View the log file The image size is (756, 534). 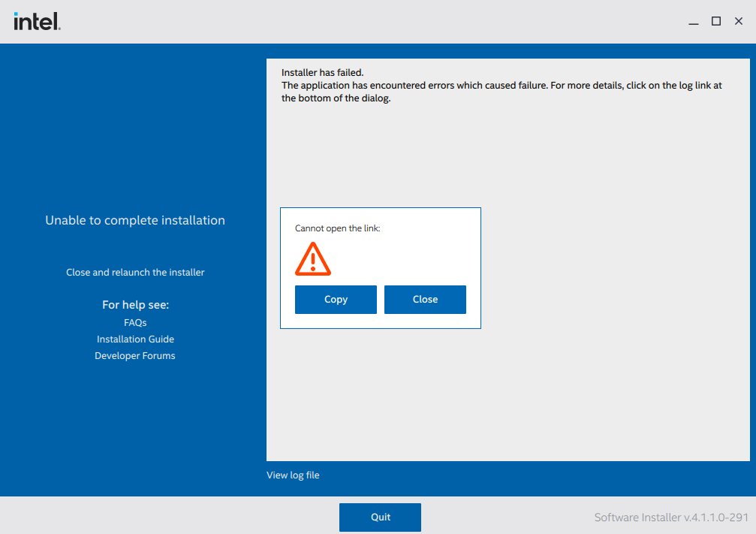[293, 475]
